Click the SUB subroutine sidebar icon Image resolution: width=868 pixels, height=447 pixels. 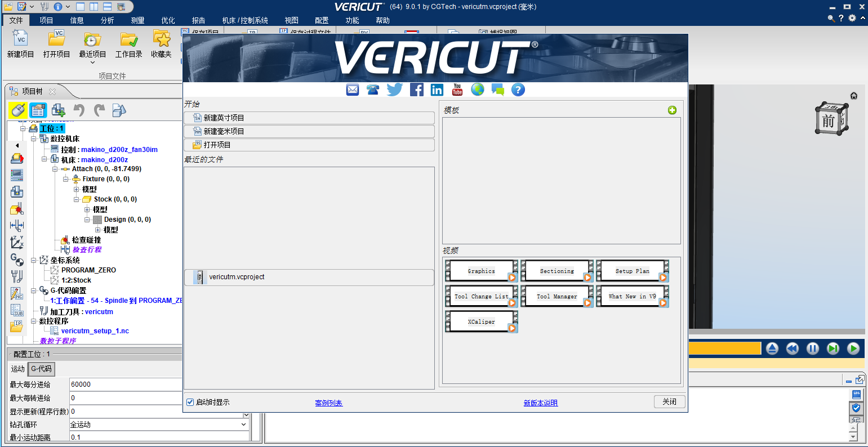[17, 310]
